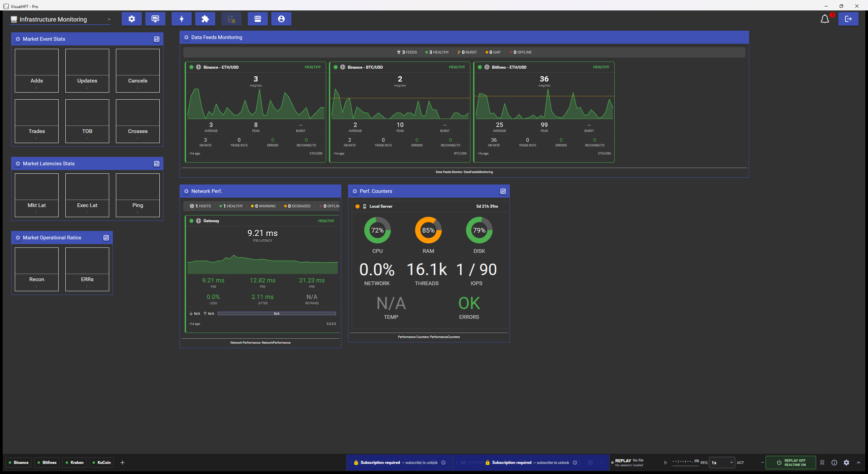Viewport: 868px width, 474px height.
Task: Click Perf. Counters chart view icon
Action: [x=503, y=191]
